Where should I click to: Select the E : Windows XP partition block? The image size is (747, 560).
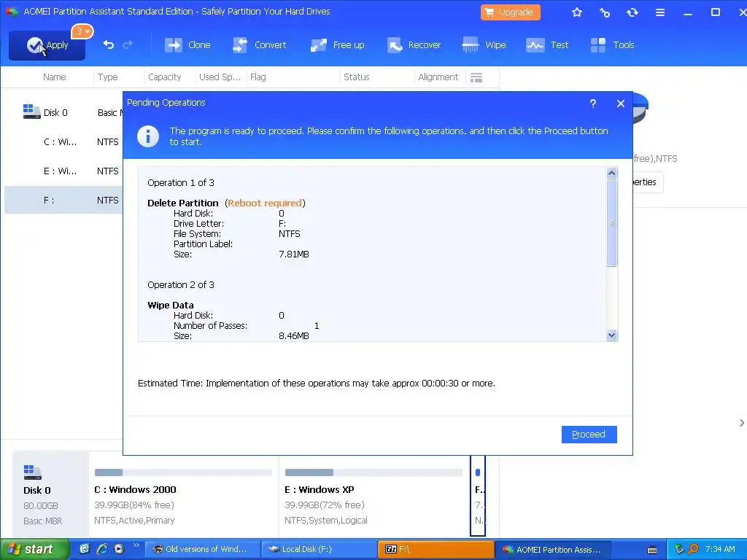point(374,495)
